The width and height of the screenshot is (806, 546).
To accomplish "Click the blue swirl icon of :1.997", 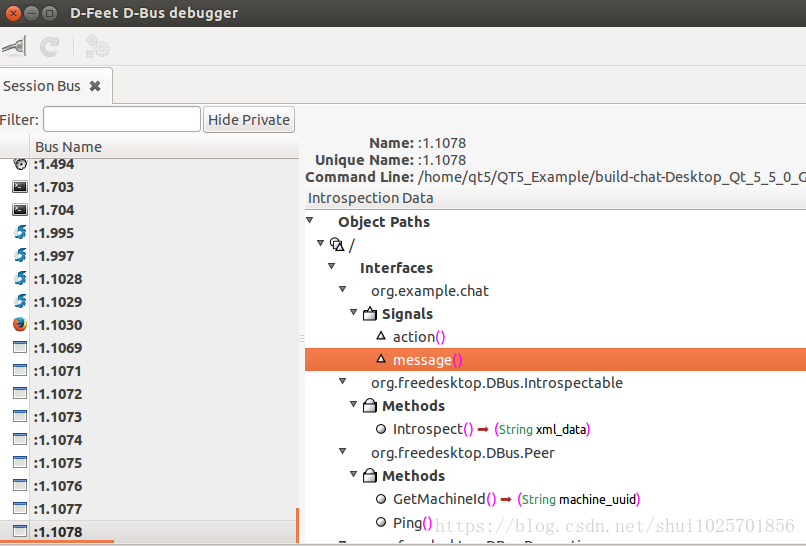I will click(x=20, y=256).
